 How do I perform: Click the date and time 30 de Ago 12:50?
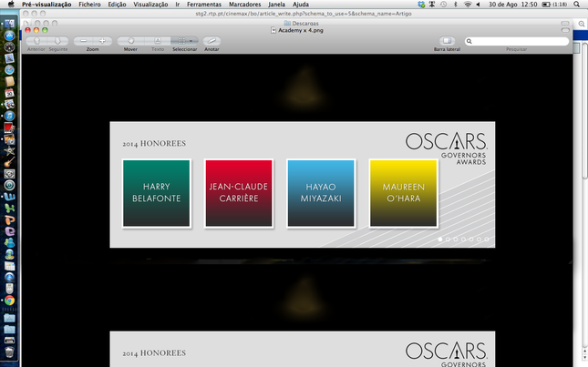pos(512,5)
